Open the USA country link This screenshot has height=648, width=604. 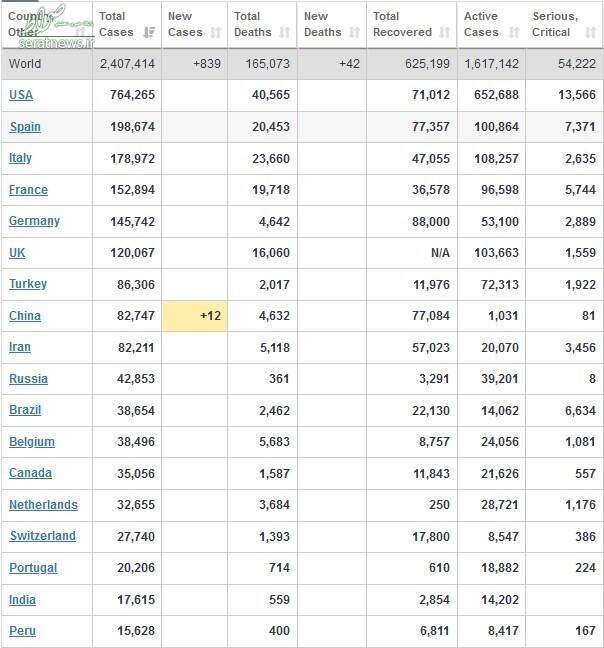pos(21,95)
